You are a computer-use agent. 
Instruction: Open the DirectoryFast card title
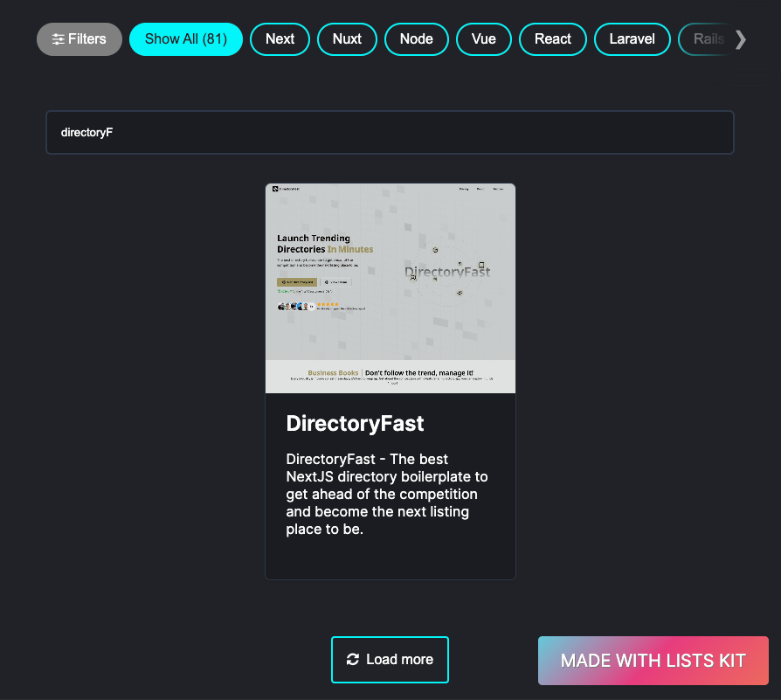pyautogui.click(x=355, y=424)
